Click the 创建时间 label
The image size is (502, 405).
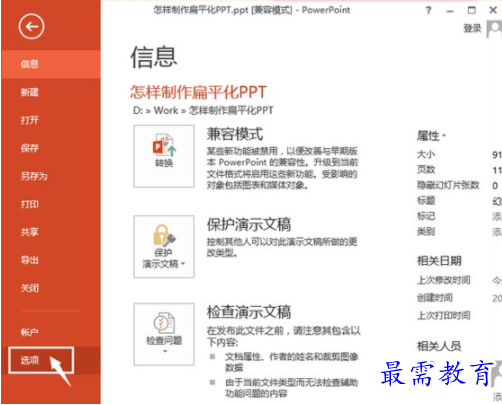pyautogui.click(x=435, y=298)
